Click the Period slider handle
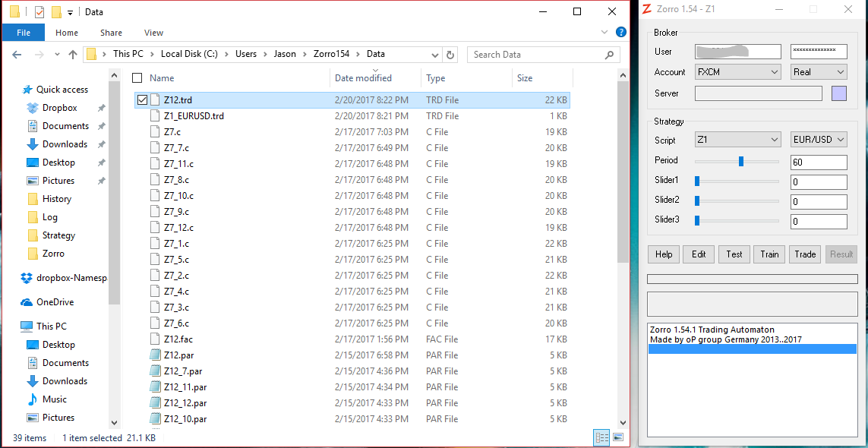Screen dimensions: 868x448 click(741, 161)
